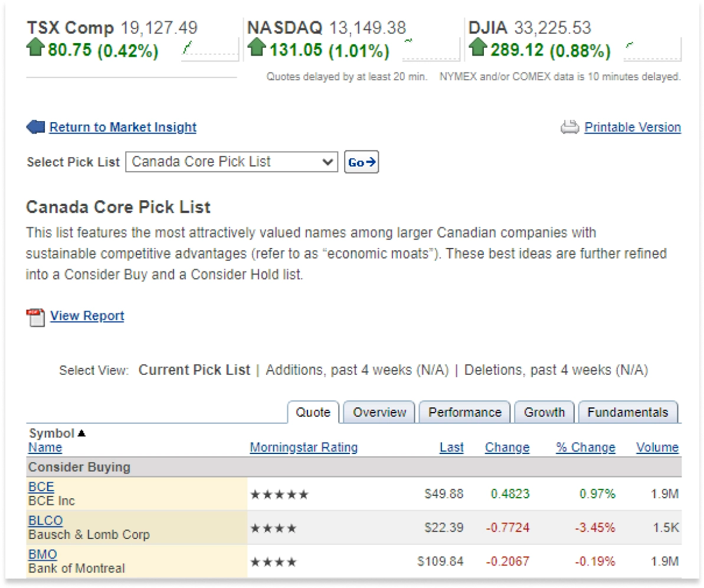The width and height of the screenshot is (704, 588).
Task: Click the BCE five-star rating
Action: coord(279,495)
